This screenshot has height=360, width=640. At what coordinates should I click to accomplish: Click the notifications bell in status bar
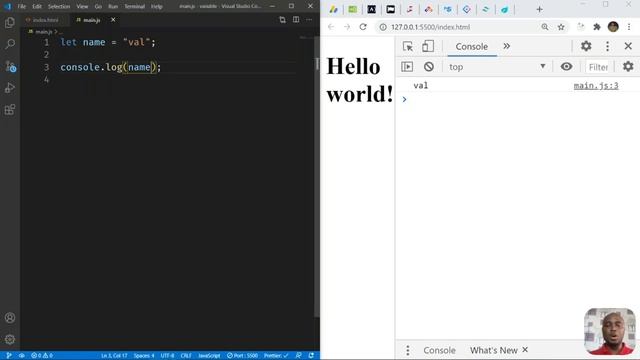coord(311,356)
